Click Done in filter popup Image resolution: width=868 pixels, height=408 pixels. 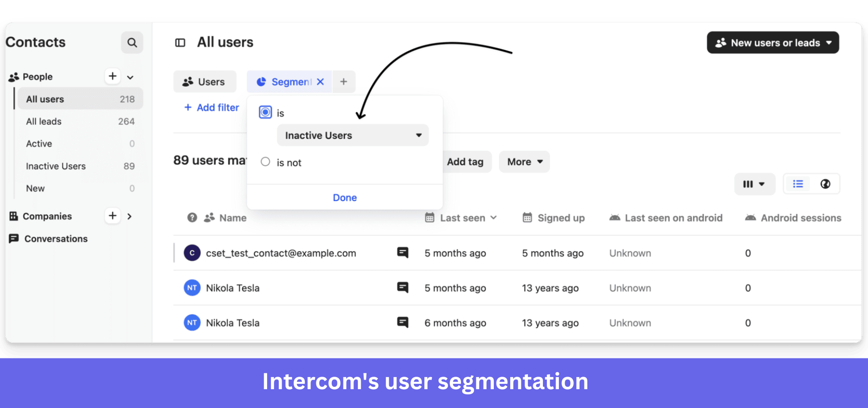point(345,198)
